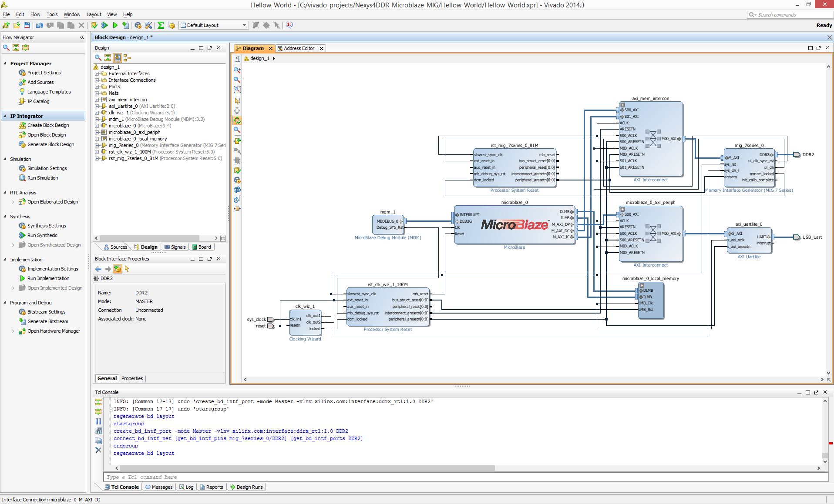Toggle the highlighted gear button in Block Interface Properties
This screenshot has width=834, height=504.
118,269
